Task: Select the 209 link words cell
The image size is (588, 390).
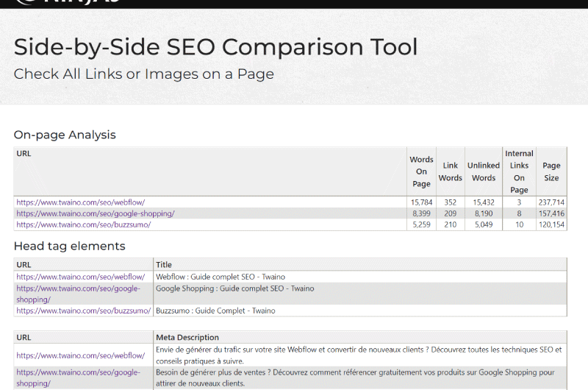Action: [x=450, y=213]
